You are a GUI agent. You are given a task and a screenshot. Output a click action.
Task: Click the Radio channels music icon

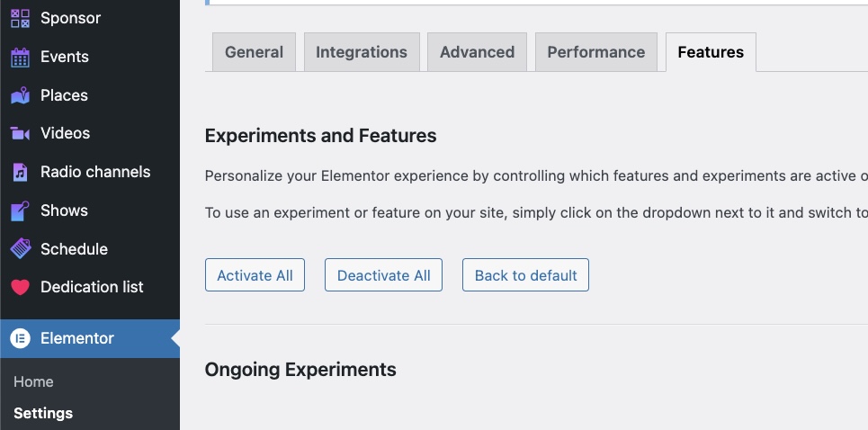(x=20, y=172)
